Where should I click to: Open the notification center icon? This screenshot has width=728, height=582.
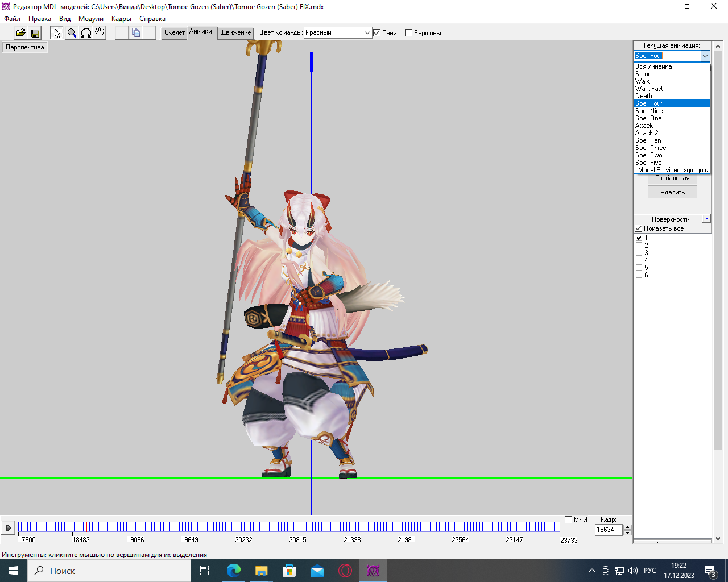click(x=710, y=571)
